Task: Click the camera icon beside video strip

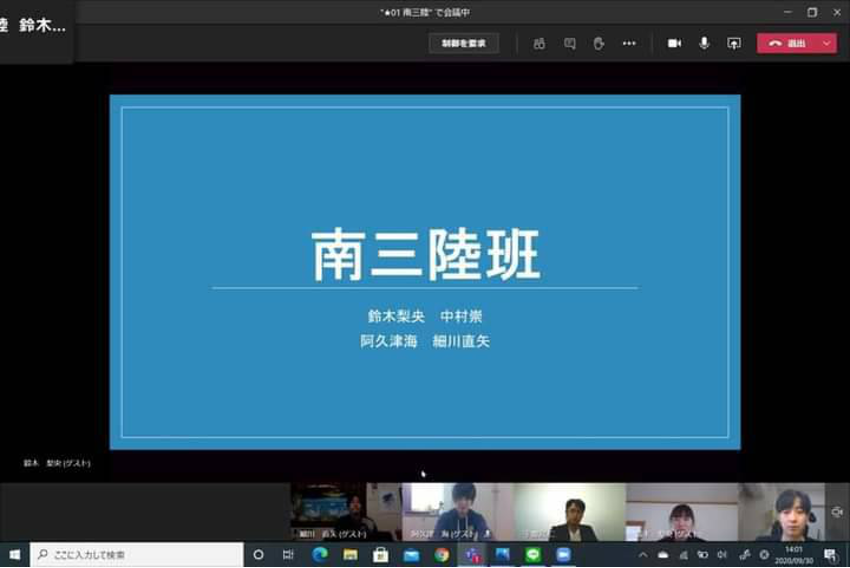Action: click(837, 512)
